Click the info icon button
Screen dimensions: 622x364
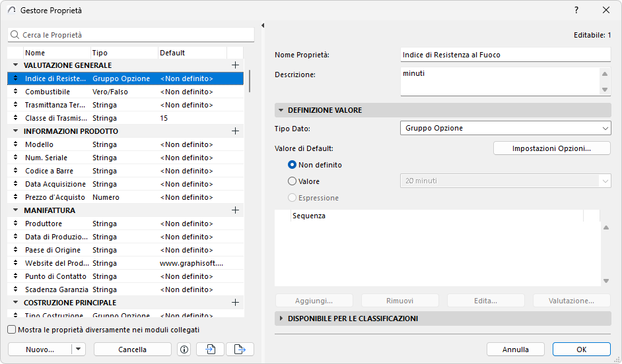[x=184, y=349]
